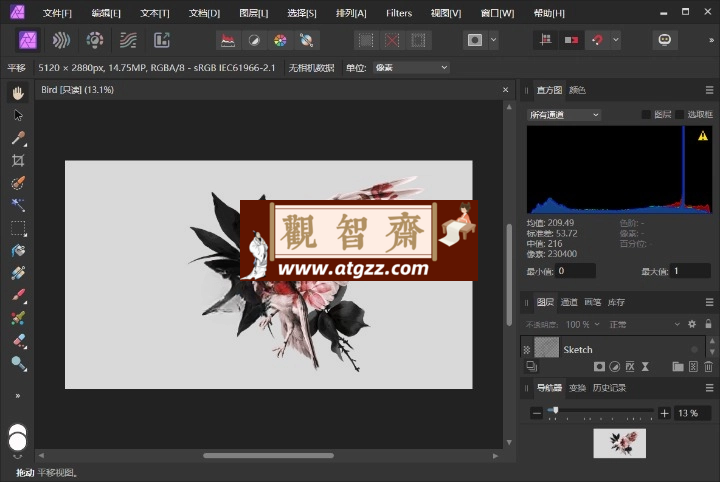Click the navigator zoom slider handle
This screenshot has height=482, width=720.
tap(555, 410)
